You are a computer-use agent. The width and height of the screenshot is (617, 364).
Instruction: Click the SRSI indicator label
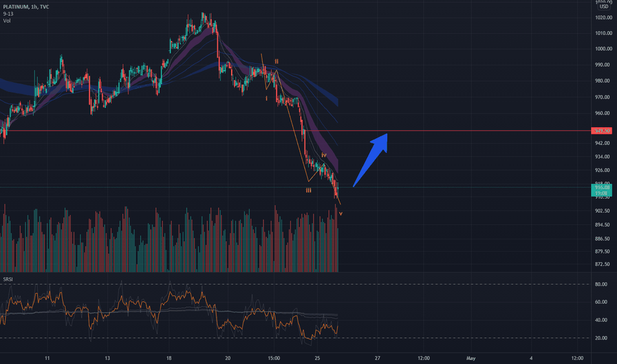point(8,279)
